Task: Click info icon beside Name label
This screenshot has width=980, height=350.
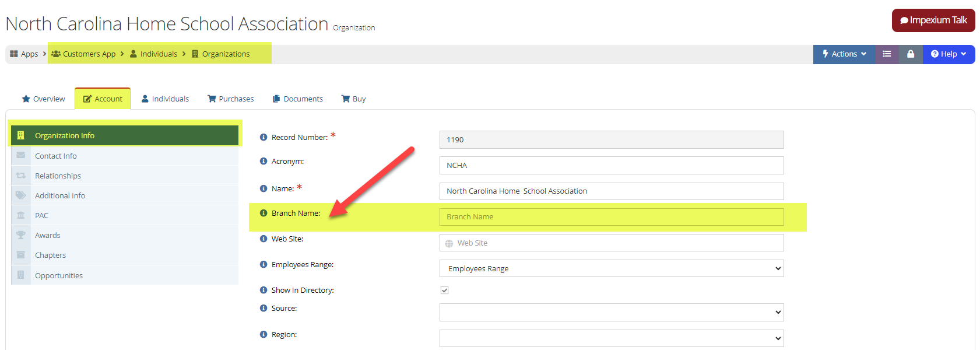Action: coord(264,188)
